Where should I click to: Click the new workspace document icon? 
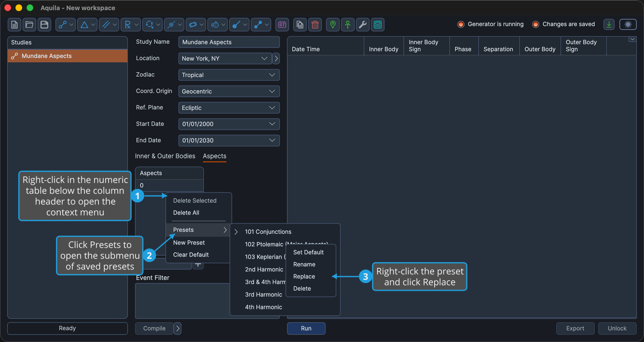coord(14,25)
